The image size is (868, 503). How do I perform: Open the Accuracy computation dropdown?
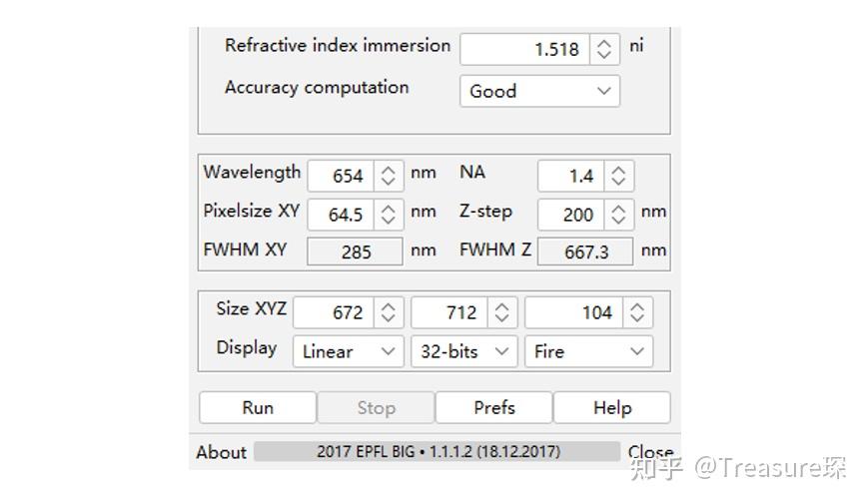(x=539, y=91)
